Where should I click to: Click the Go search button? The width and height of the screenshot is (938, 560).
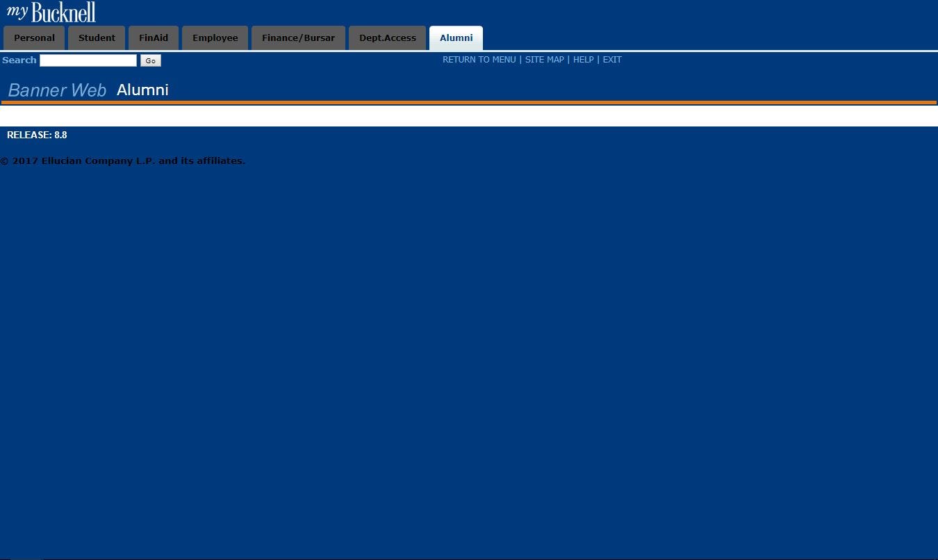[150, 60]
